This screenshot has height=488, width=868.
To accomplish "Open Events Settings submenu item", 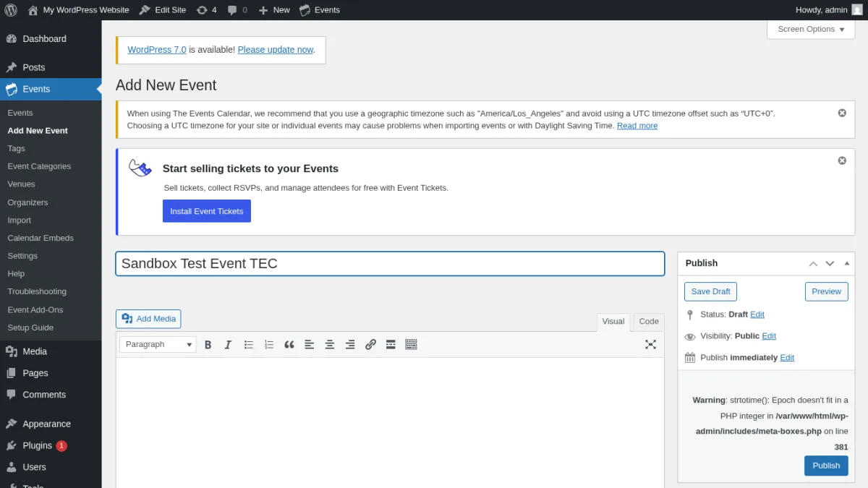I will 22,256.
